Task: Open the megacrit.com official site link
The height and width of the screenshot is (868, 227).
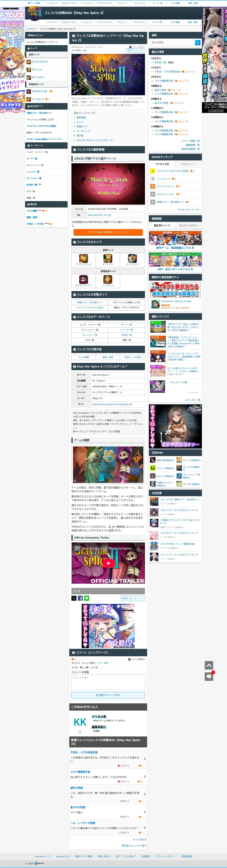Action: pyautogui.click(x=112, y=404)
